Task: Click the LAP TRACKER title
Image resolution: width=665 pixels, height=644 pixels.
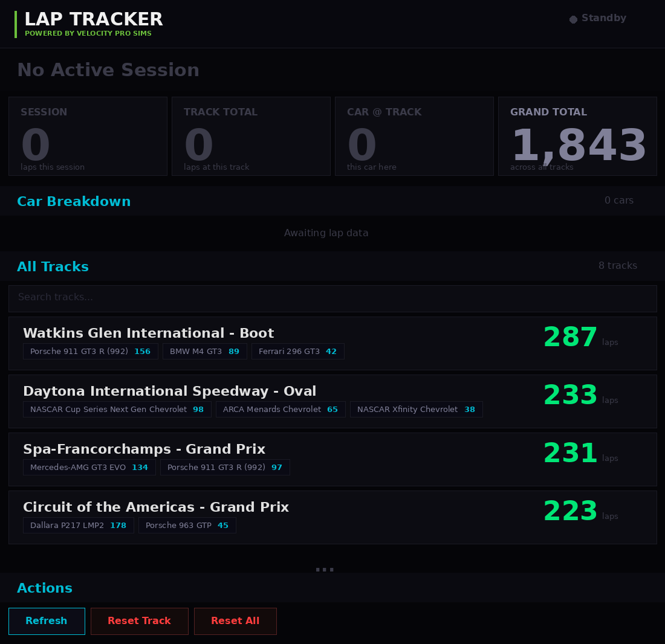Action: pyautogui.click(x=94, y=19)
